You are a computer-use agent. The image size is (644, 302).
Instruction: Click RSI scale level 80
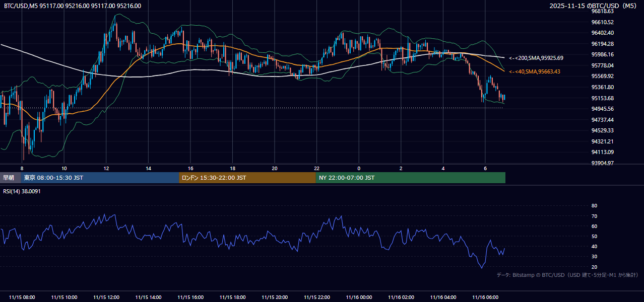pyautogui.click(x=594, y=206)
